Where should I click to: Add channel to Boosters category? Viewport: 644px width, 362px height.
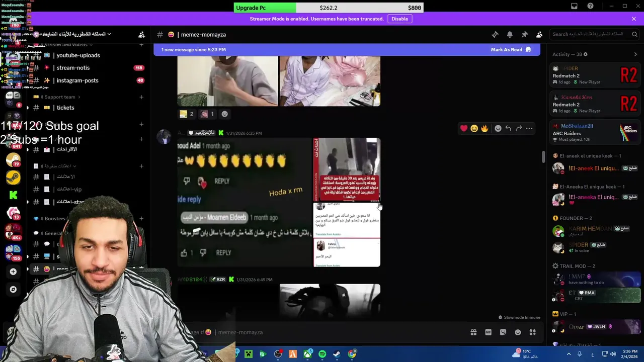coord(141,219)
